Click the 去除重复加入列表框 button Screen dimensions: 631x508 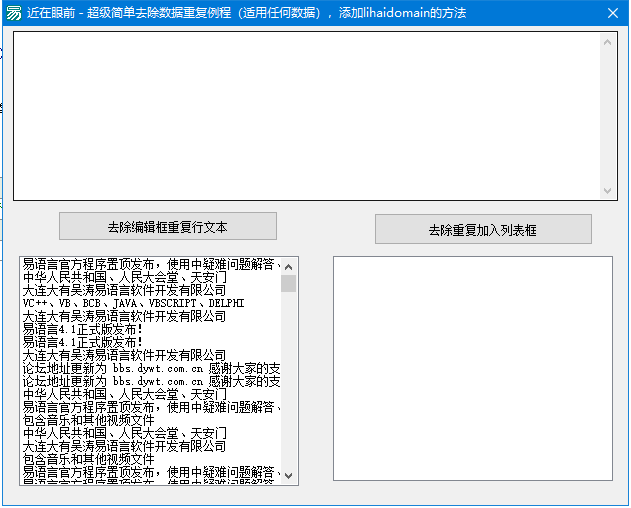tap(483, 229)
